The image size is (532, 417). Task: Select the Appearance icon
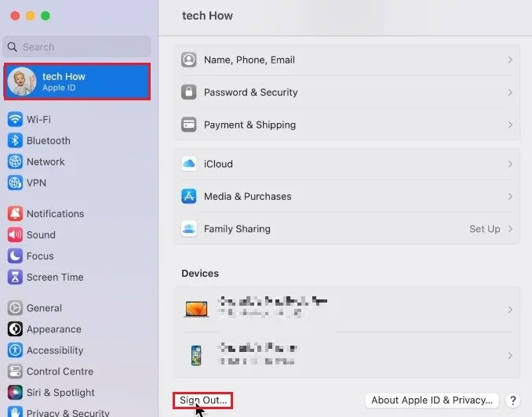15,329
